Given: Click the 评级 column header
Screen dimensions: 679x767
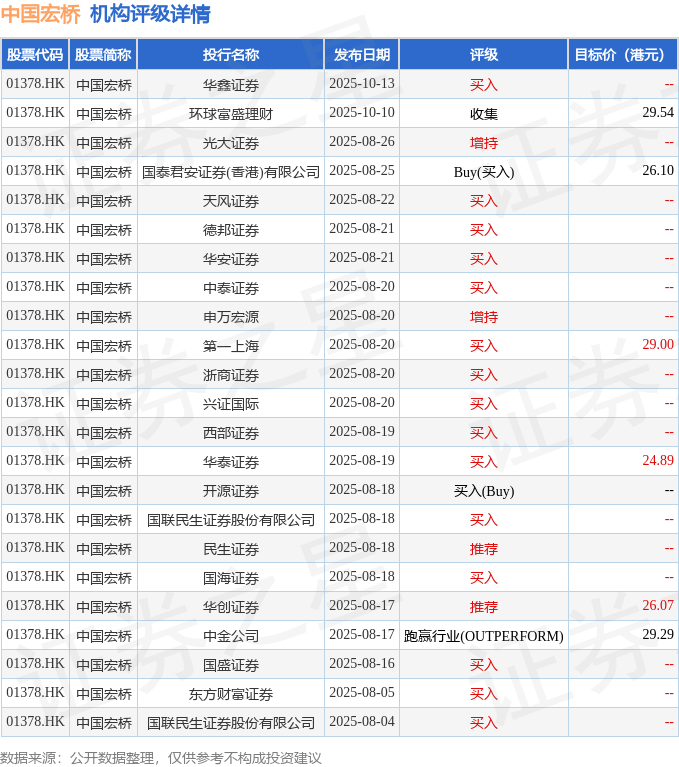Looking at the screenshot, I should 484,55.
